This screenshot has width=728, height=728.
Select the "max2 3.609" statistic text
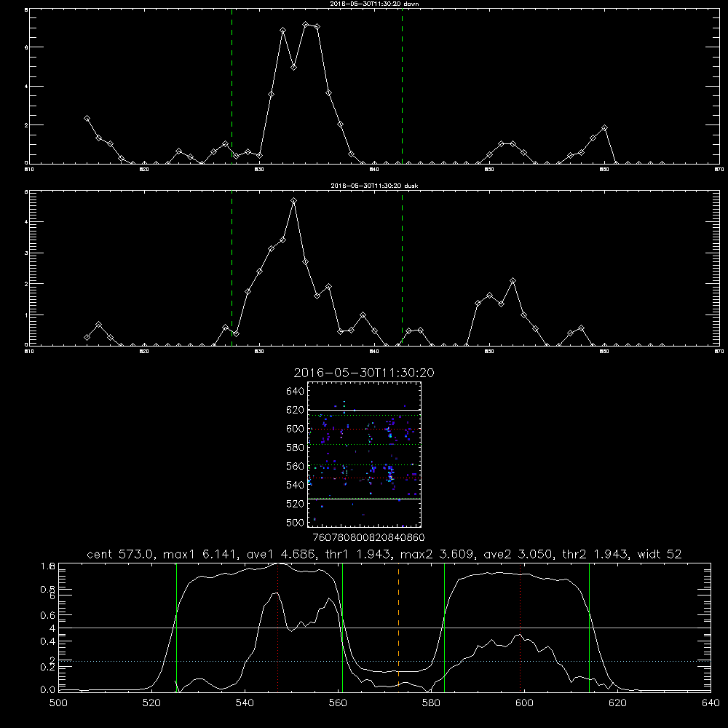pyautogui.click(x=435, y=554)
